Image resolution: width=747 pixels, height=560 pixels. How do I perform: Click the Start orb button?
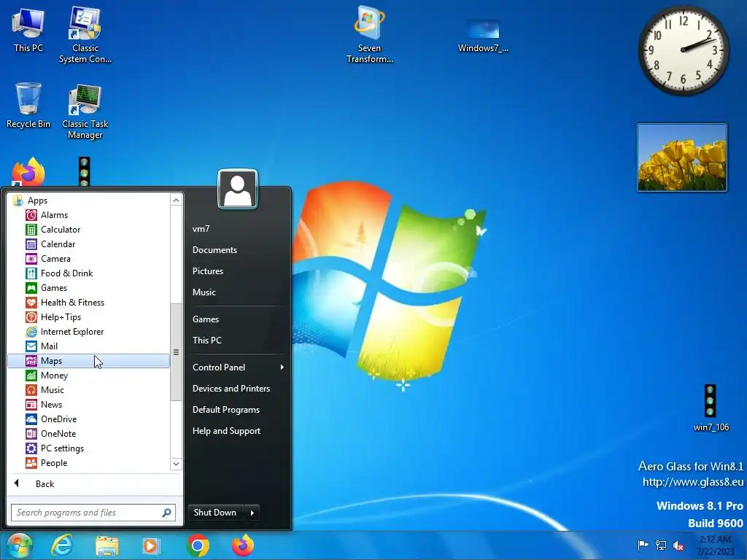(x=19, y=545)
